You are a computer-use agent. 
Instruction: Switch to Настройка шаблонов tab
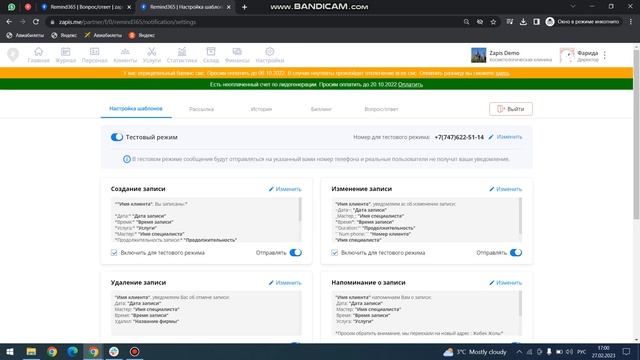[136, 109]
